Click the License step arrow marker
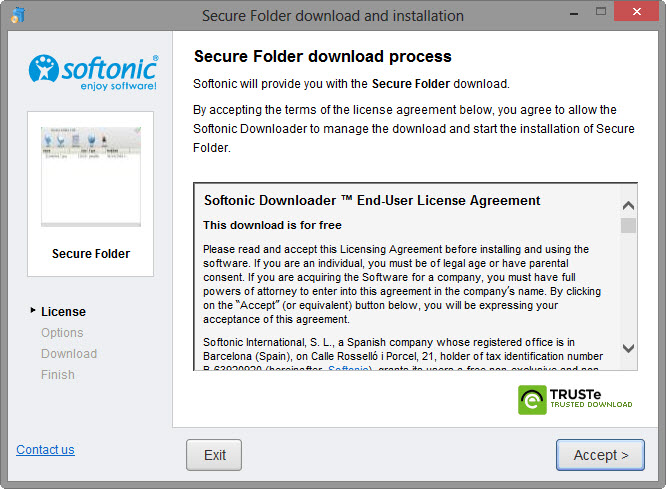The height and width of the screenshot is (489, 666). click(33, 311)
